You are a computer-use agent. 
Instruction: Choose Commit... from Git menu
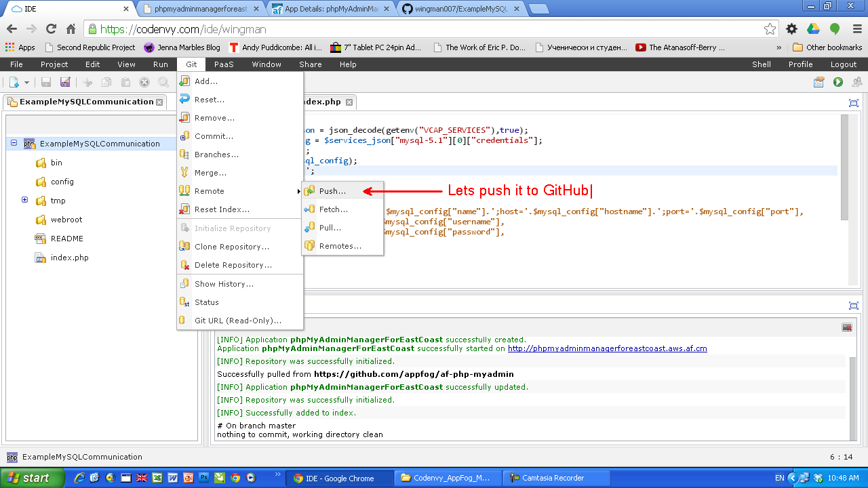coord(240,136)
